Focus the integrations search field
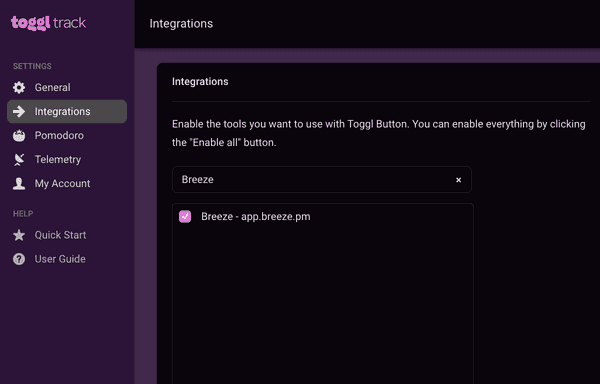The width and height of the screenshot is (600, 384). [321, 179]
